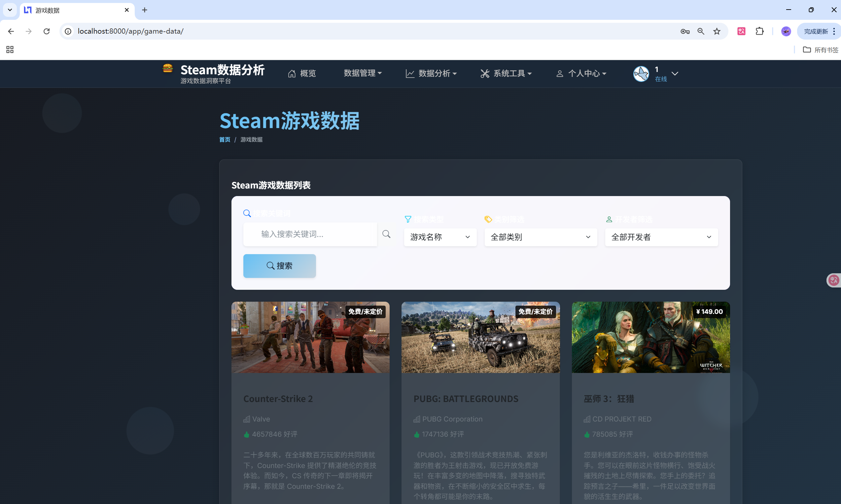Click the building icon beside Valve
The height and width of the screenshot is (504, 841).
coord(247,419)
